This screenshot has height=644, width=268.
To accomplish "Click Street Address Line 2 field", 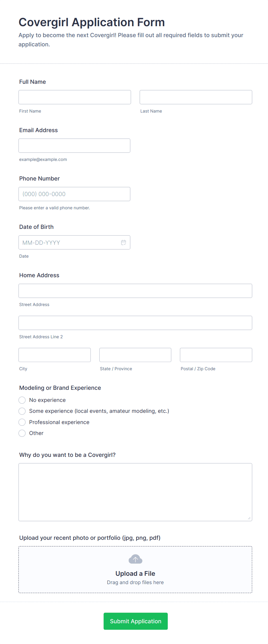I will 135,323.
